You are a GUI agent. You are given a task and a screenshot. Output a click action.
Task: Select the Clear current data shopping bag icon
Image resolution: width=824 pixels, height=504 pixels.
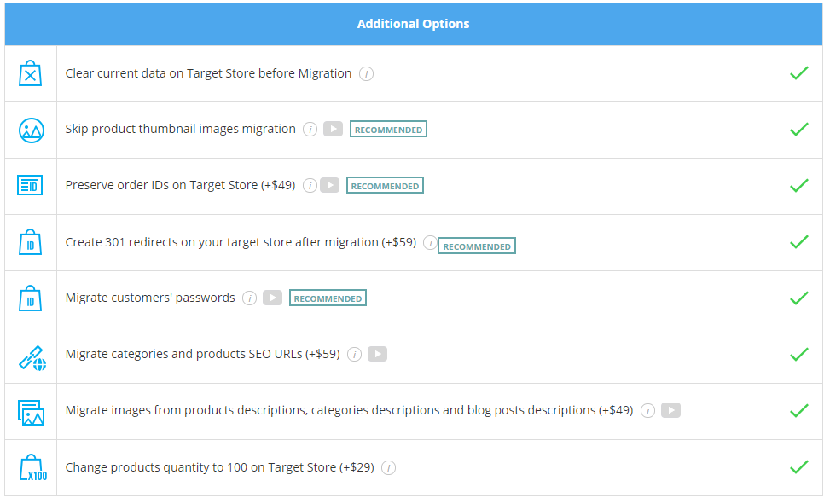29,72
